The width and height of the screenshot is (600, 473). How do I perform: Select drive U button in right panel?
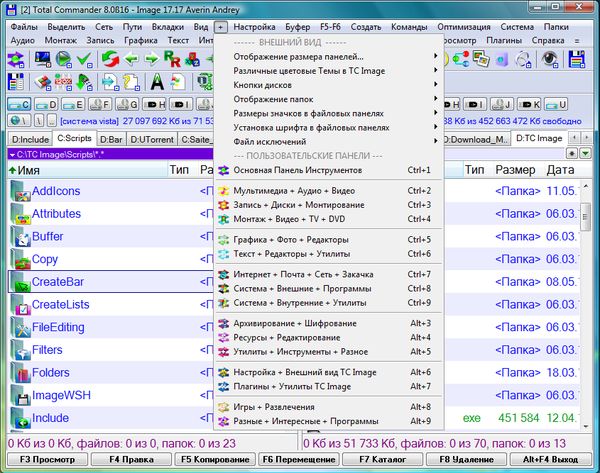tap(556, 104)
